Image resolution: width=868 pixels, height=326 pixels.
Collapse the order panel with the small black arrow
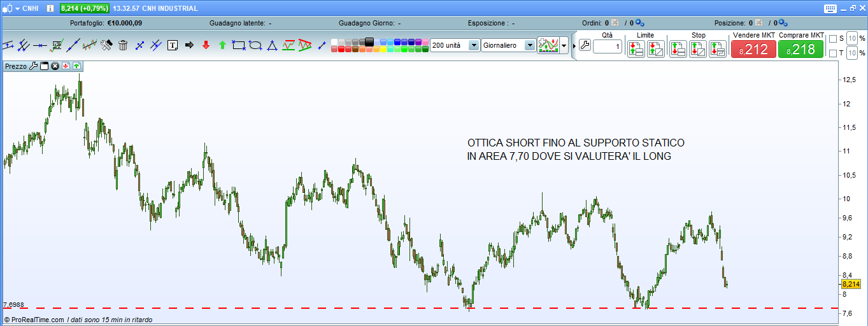pyautogui.click(x=573, y=46)
